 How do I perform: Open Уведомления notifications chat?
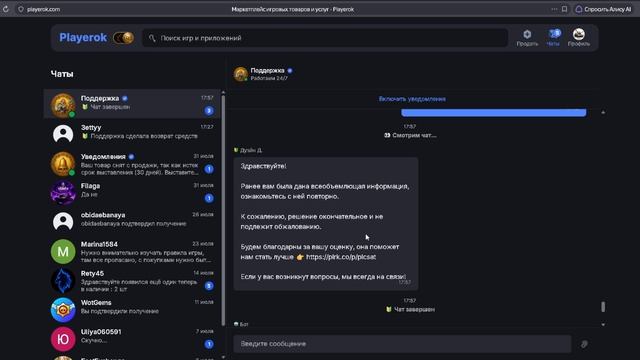(132, 162)
